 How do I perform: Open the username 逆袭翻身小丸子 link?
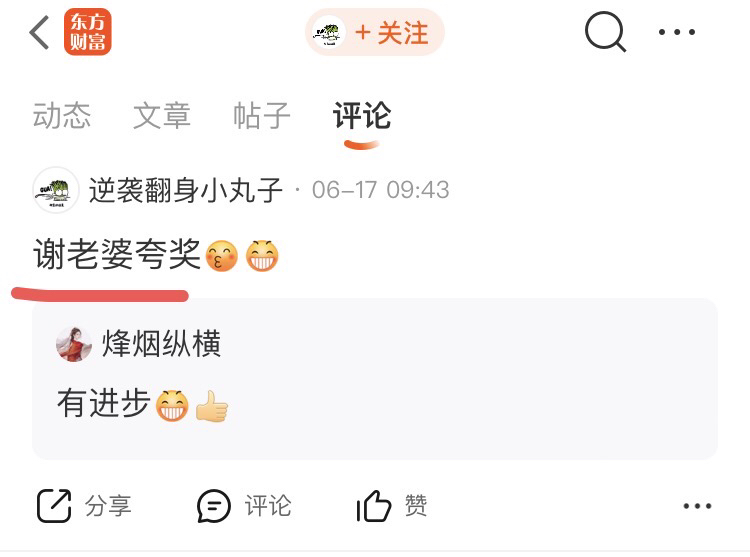pyautogui.click(x=186, y=190)
